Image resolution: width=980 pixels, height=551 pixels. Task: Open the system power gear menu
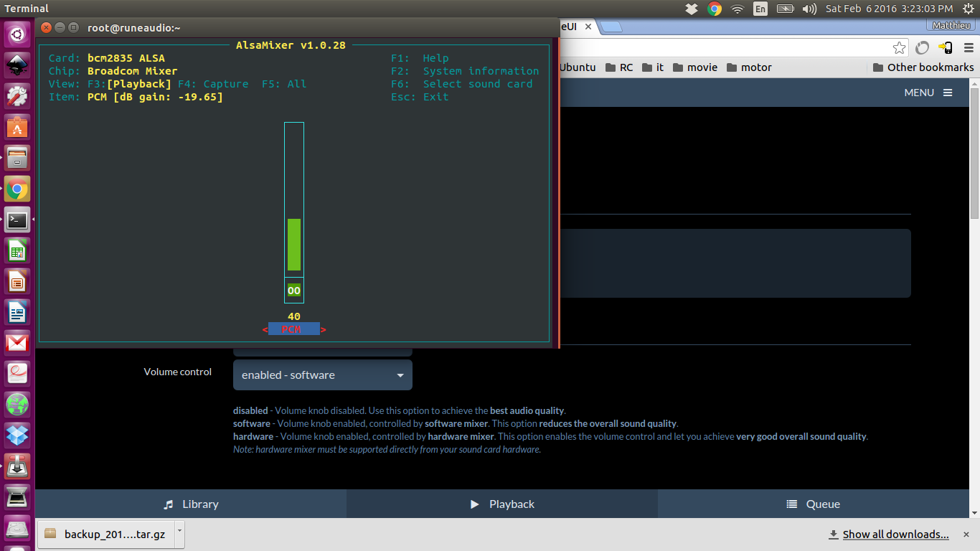click(967, 9)
